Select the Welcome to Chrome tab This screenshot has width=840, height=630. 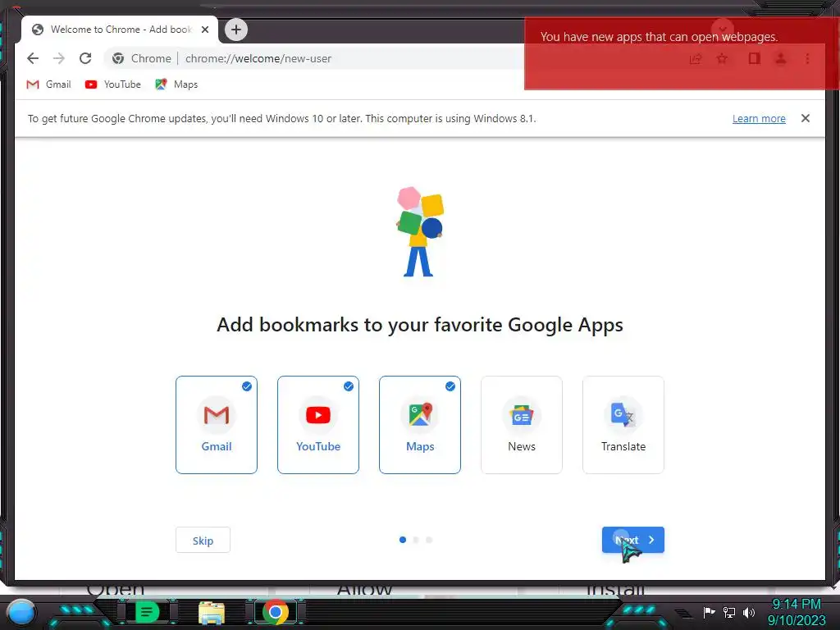click(x=120, y=30)
